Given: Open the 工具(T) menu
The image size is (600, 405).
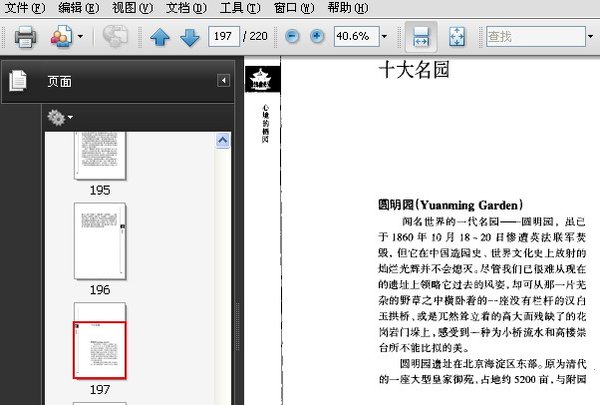Looking at the screenshot, I should click(240, 8).
